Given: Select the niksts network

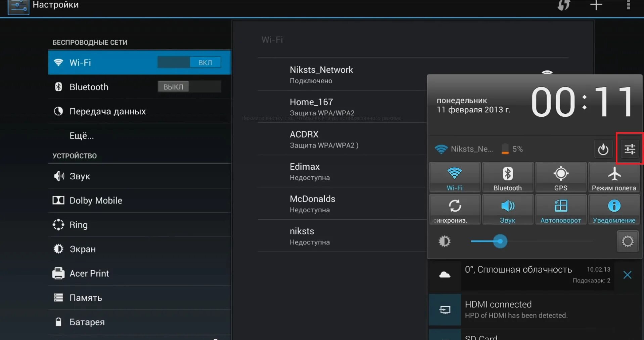Looking at the screenshot, I should 342,236.
